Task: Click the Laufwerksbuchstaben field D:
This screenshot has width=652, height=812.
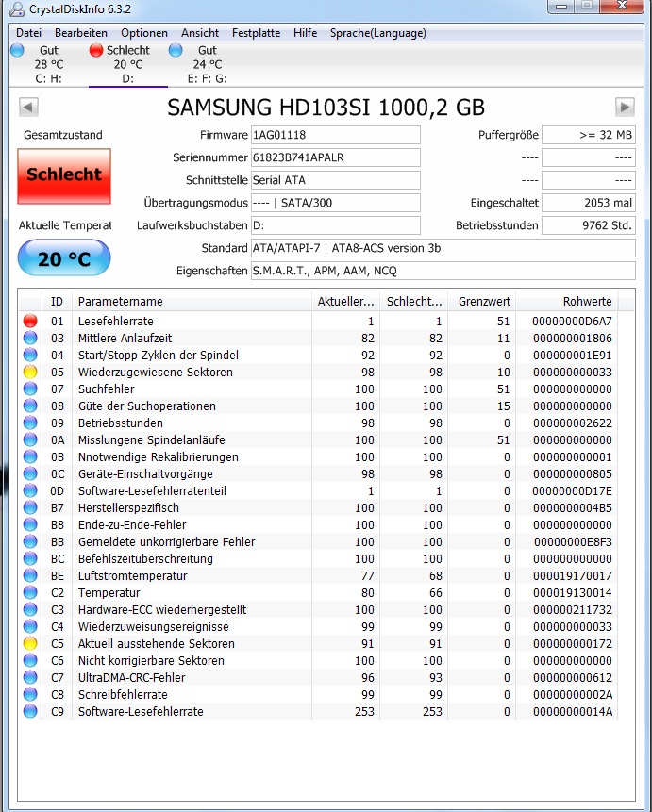Action: coord(335,225)
